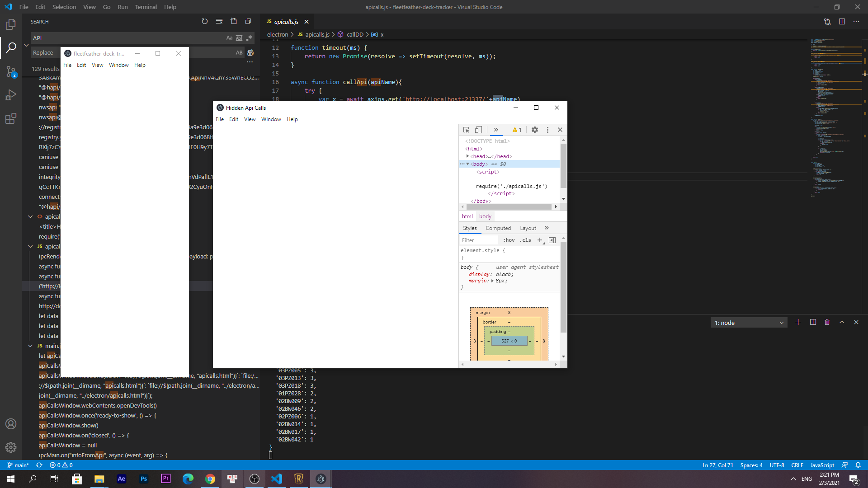868x488 pixels.
Task: Synchronize changes in the status bar
Action: coord(39,465)
